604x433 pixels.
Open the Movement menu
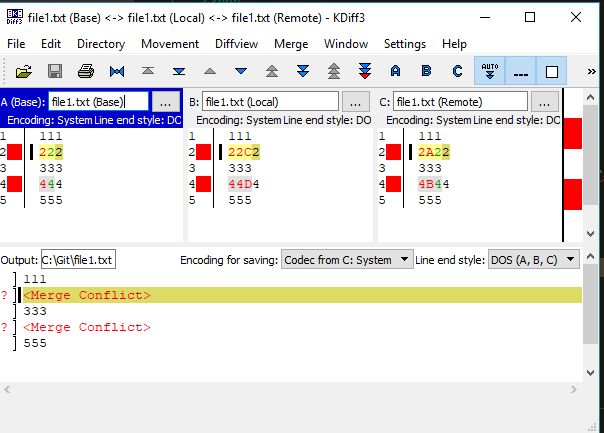coord(170,44)
